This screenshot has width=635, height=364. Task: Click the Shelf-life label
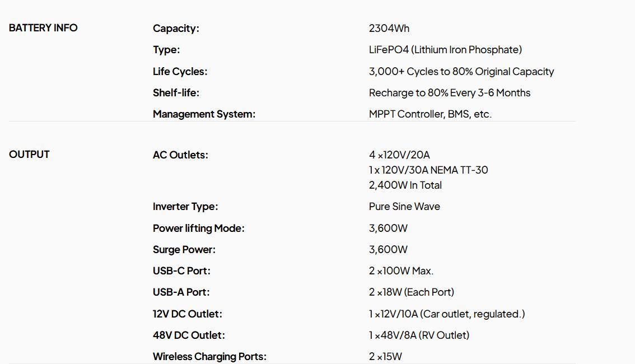[176, 93]
